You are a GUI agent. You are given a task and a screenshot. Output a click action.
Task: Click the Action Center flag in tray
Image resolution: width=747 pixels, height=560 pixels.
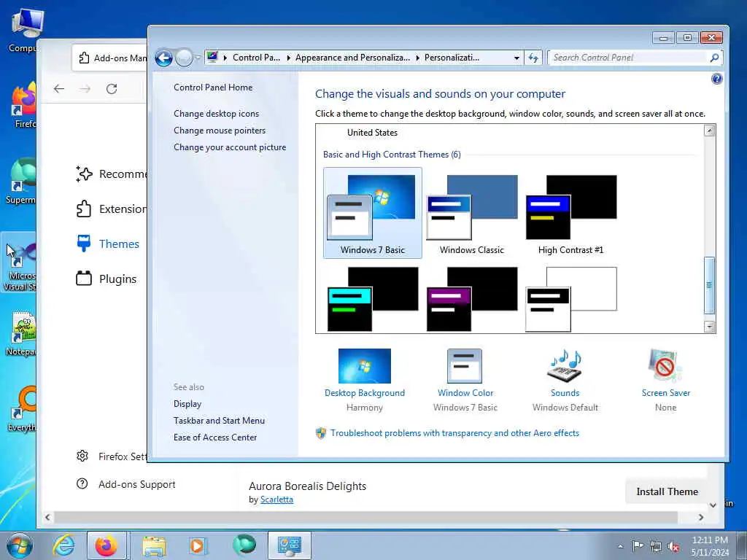[638, 546]
